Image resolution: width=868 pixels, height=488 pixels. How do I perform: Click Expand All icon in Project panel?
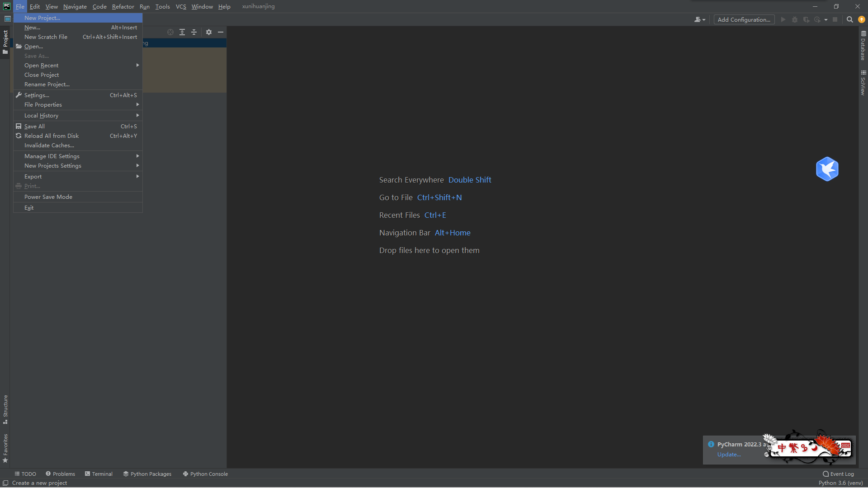point(182,32)
